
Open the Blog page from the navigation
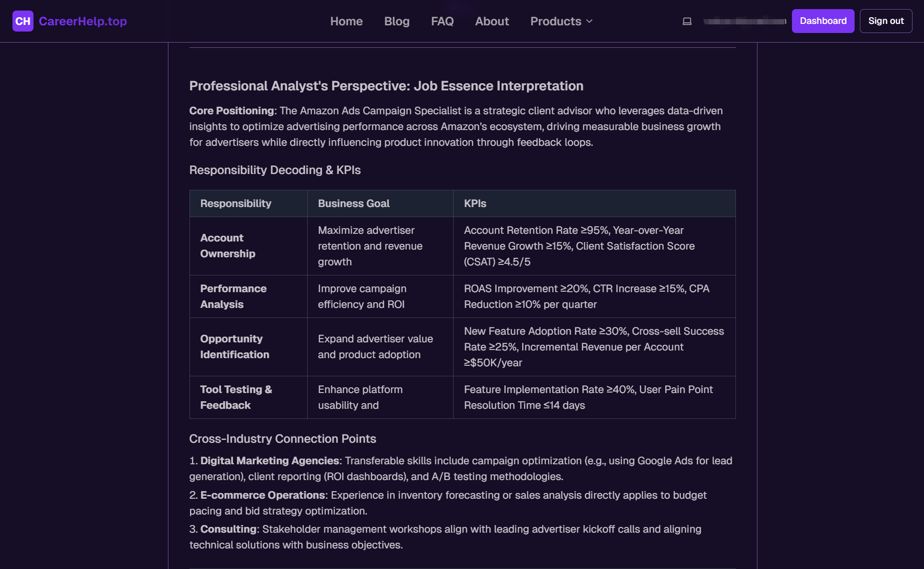click(397, 21)
